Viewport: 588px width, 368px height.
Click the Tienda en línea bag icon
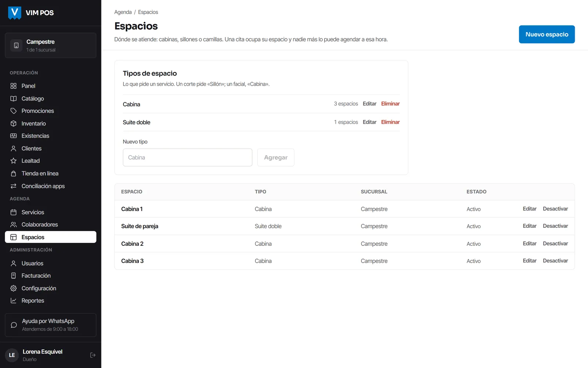(x=14, y=173)
